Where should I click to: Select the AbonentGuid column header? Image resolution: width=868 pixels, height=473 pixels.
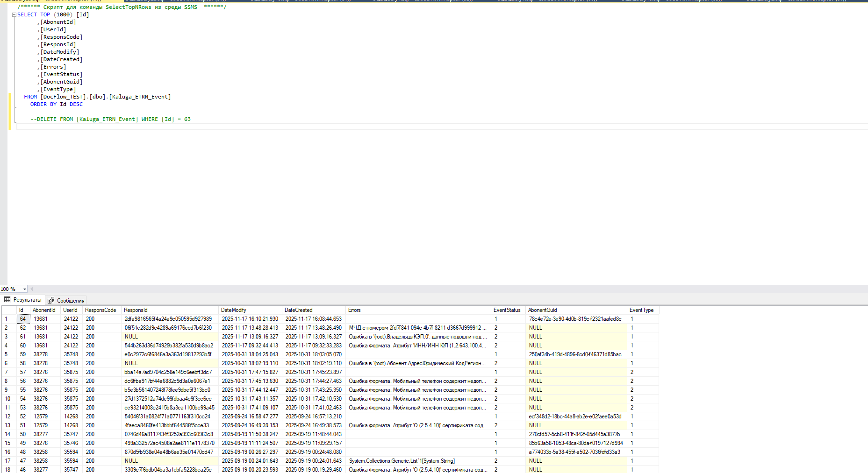click(x=576, y=310)
